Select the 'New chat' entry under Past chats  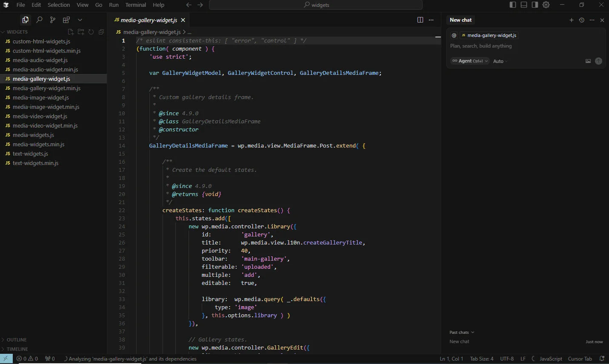(459, 341)
